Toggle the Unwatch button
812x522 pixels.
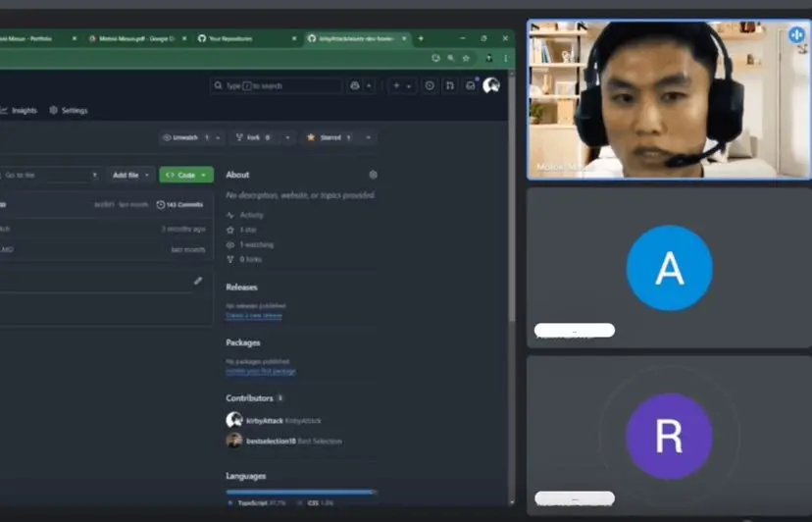[185, 137]
